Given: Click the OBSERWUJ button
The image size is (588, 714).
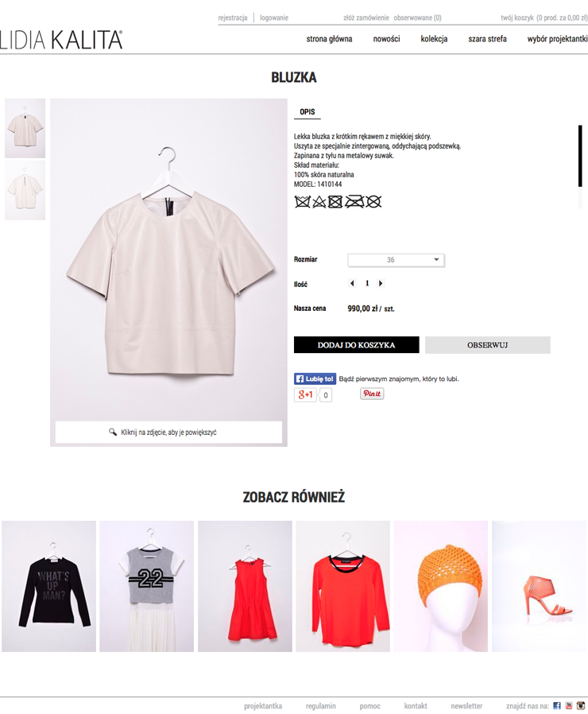Looking at the screenshot, I should (487, 345).
